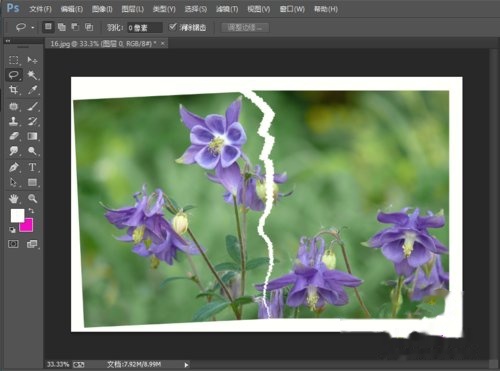Select the Horizontal Type tool
The image size is (500, 371).
click(x=32, y=167)
